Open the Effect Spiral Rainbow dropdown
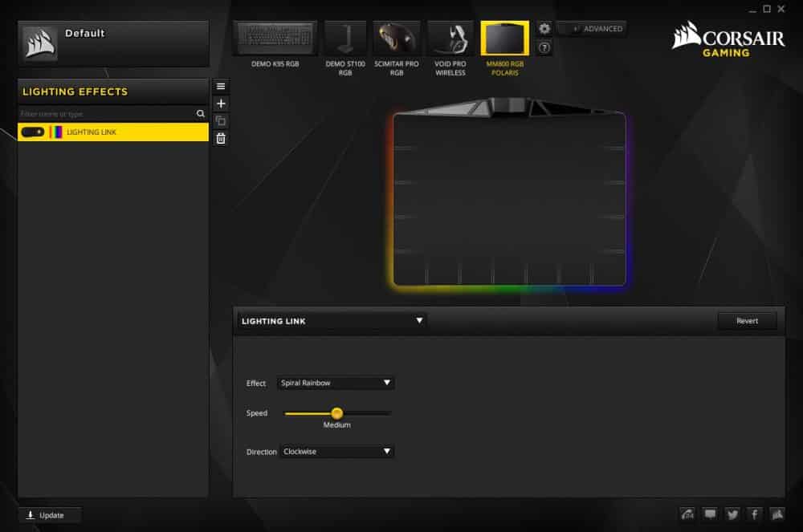 336,383
